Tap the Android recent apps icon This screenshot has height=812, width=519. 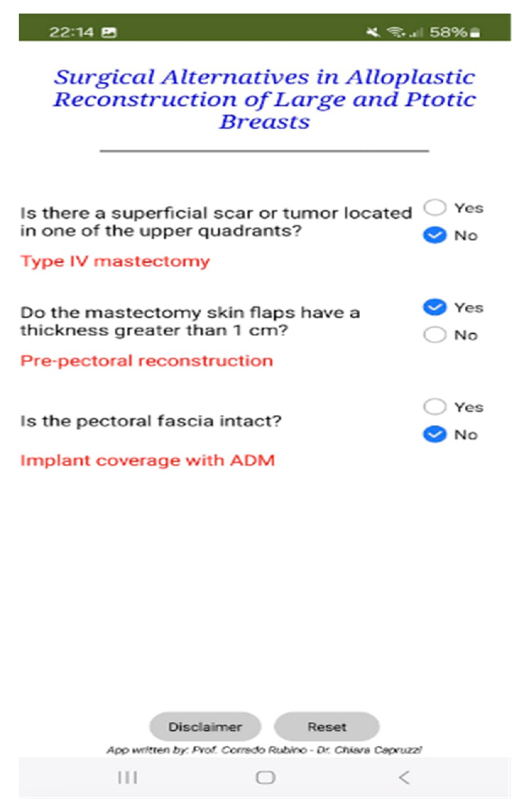pyautogui.click(x=127, y=777)
